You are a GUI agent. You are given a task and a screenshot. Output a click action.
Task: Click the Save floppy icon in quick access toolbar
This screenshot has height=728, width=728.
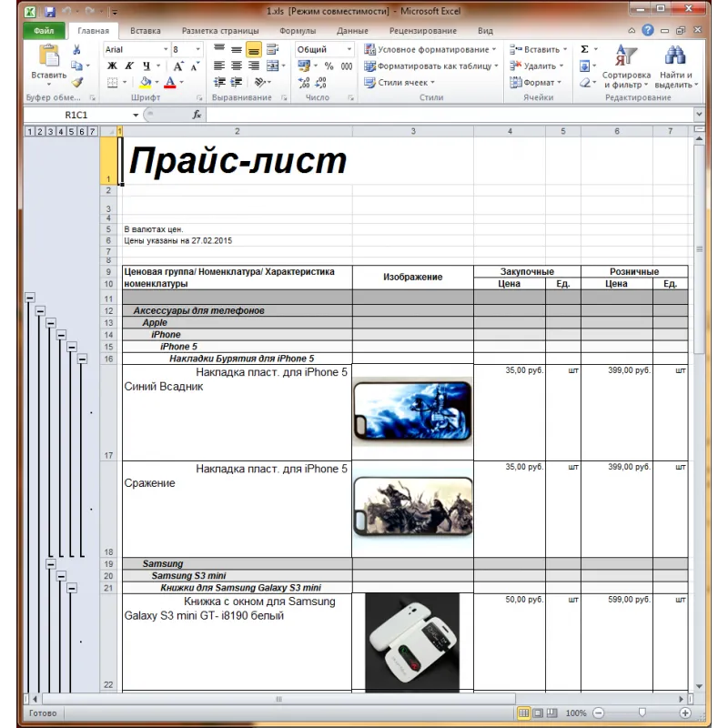click(50, 12)
